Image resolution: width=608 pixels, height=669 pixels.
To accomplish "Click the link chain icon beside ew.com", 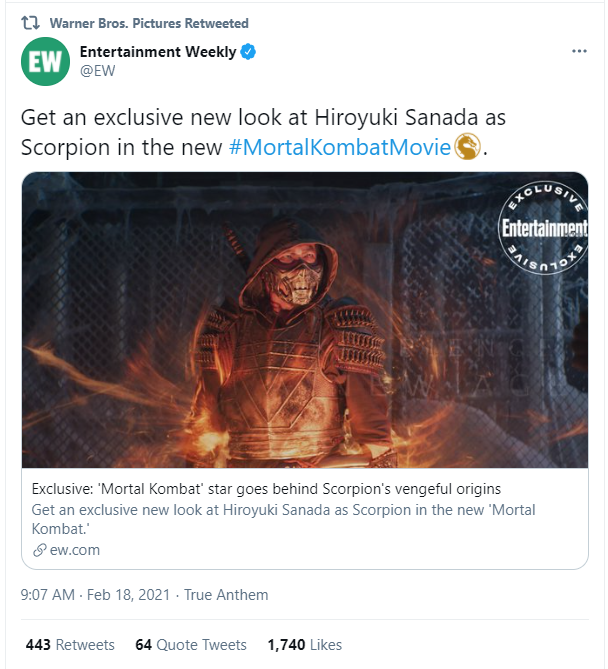I will coord(40,550).
